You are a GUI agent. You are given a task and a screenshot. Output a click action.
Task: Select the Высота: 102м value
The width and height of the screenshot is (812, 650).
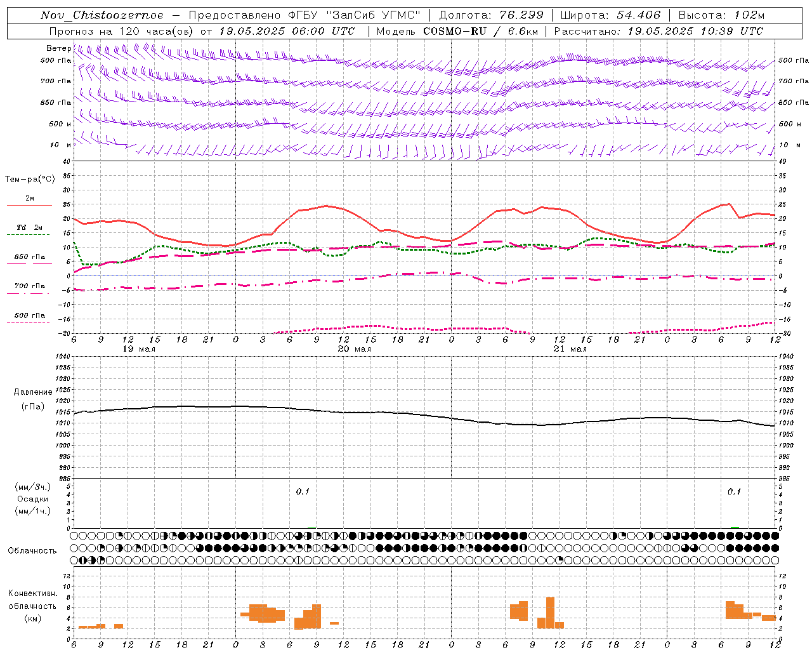721,15
